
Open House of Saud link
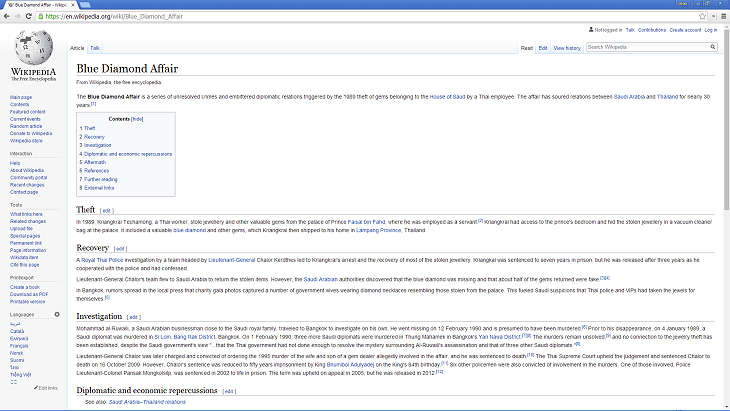point(447,97)
